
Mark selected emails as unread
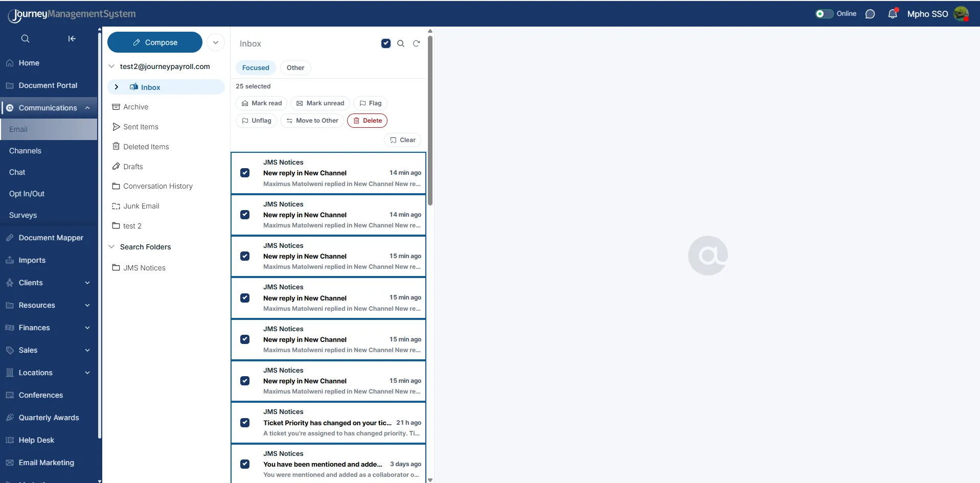pos(320,103)
